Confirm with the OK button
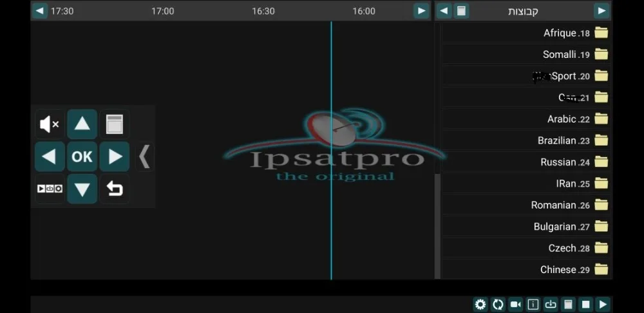Image resolution: width=644 pixels, height=313 pixels. click(x=82, y=156)
